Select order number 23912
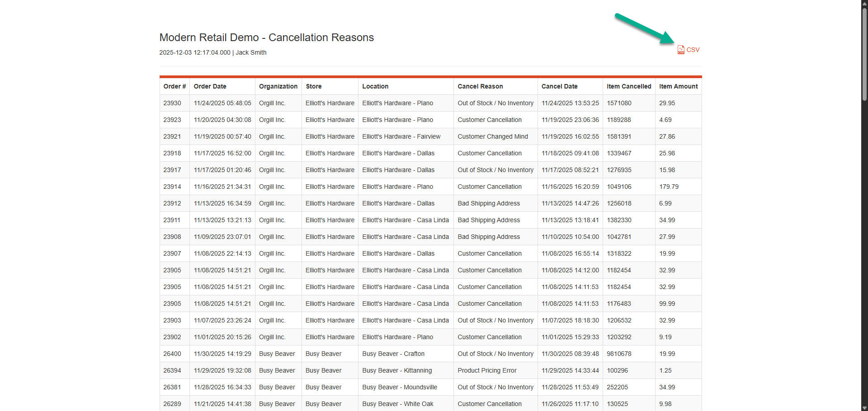Screen dimensions: 868x411 pyautogui.click(x=172, y=203)
